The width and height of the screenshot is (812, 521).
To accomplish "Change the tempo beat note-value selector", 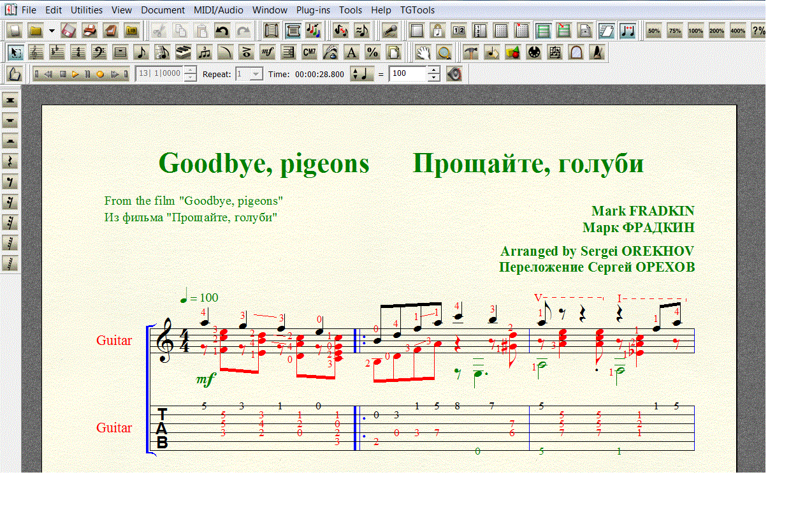I will tap(363, 74).
